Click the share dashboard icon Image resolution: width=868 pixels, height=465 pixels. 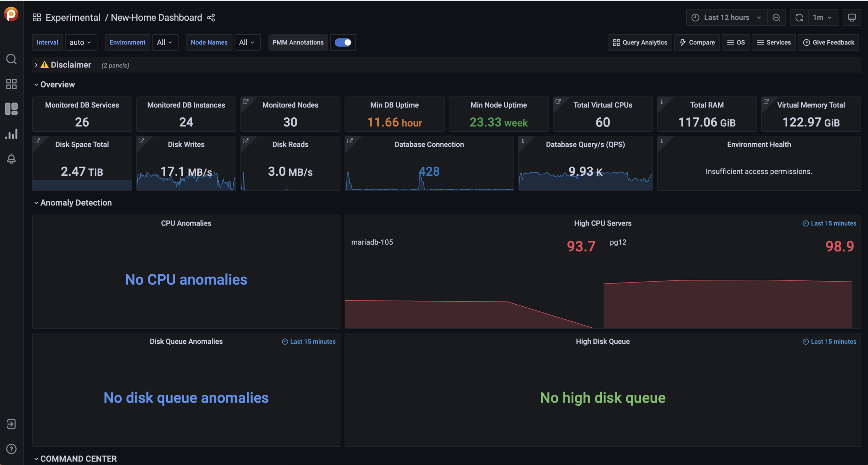(x=211, y=18)
